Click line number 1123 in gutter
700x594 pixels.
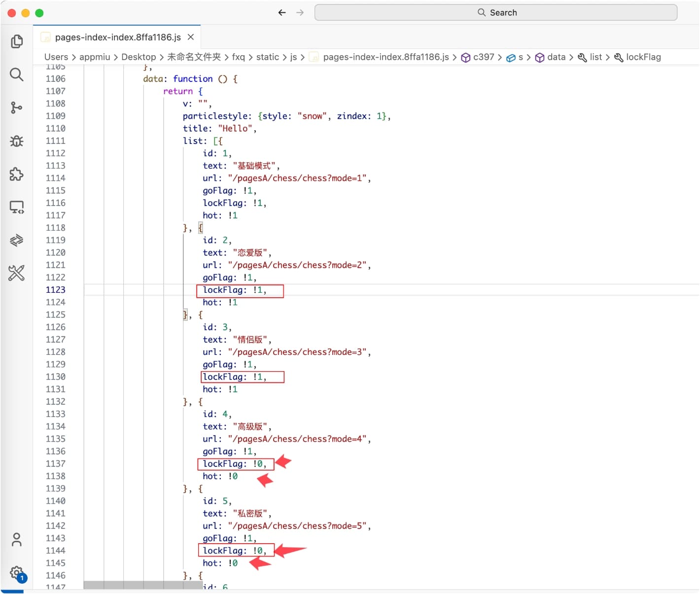pyautogui.click(x=55, y=290)
